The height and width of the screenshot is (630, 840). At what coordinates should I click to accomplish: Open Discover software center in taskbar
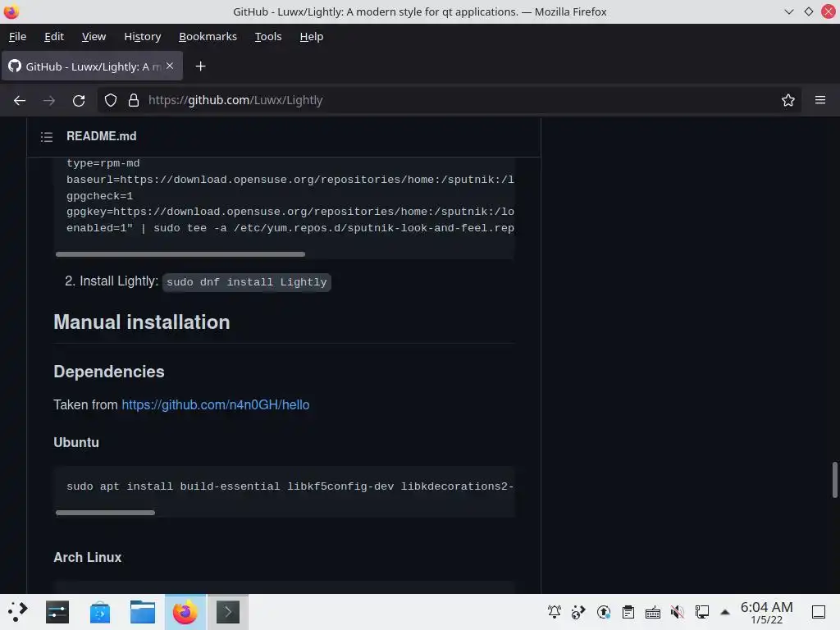[99, 612]
